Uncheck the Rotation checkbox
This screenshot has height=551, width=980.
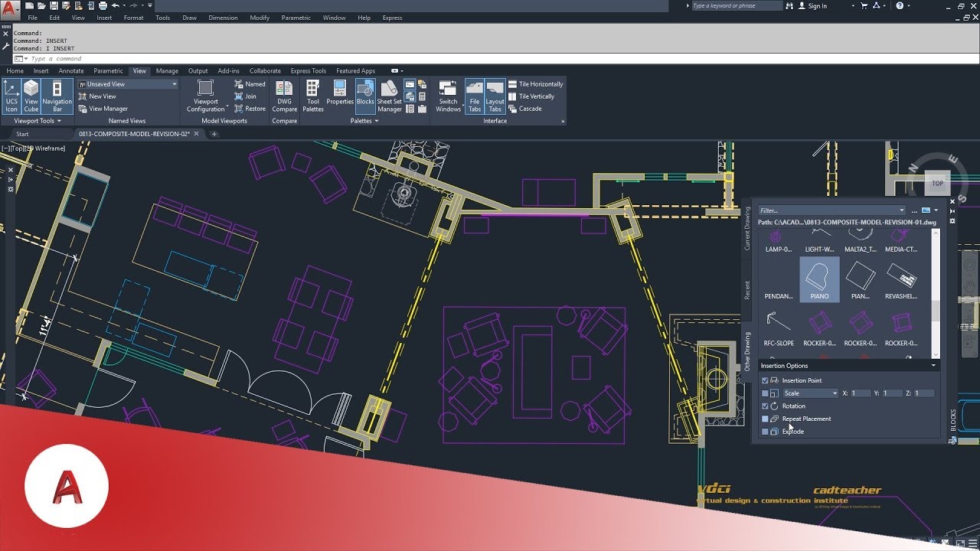[x=765, y=406]
